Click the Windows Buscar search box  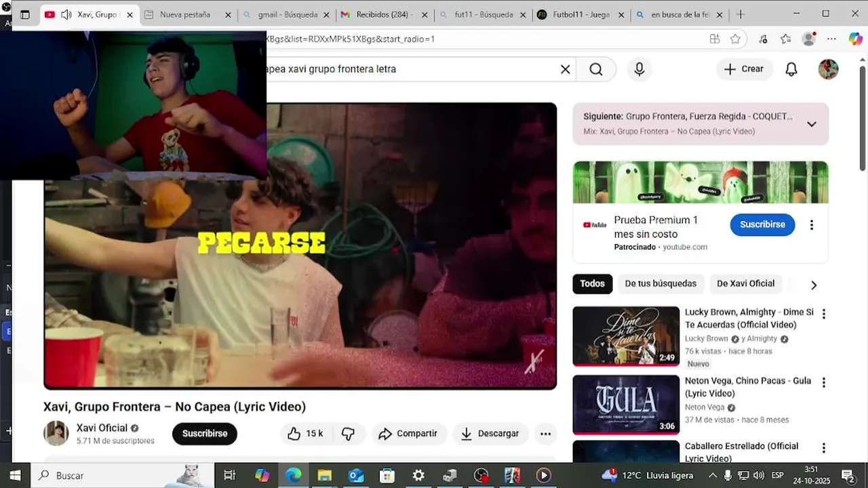(x=122, y=476)
